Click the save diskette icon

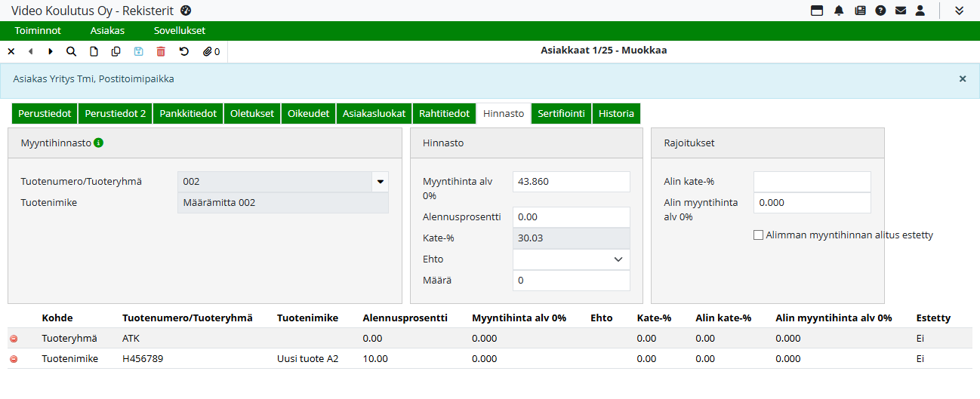pos(138,51)
